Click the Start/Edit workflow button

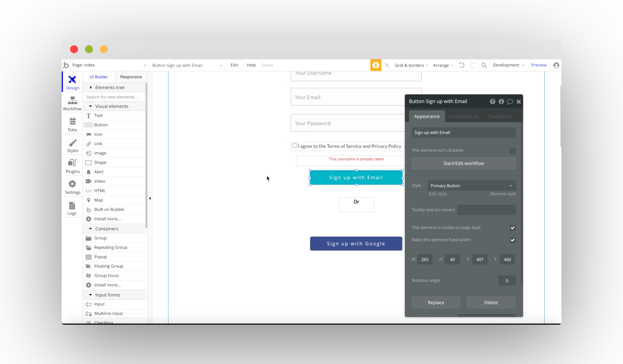[464, 163]
